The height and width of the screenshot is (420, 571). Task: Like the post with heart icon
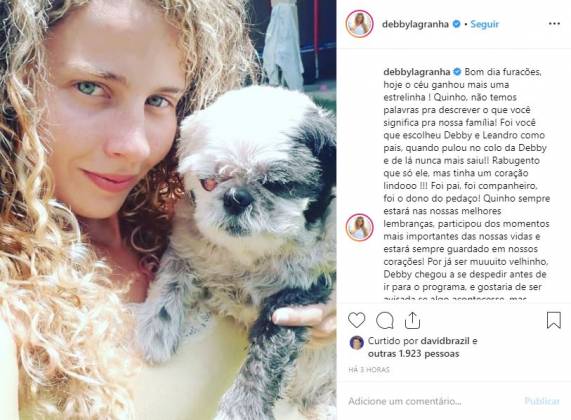coord(356,320)
